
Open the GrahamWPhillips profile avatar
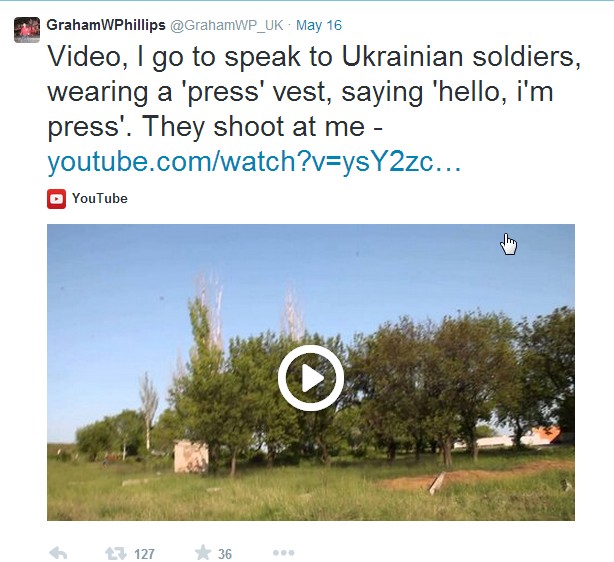tap(27, 30)
